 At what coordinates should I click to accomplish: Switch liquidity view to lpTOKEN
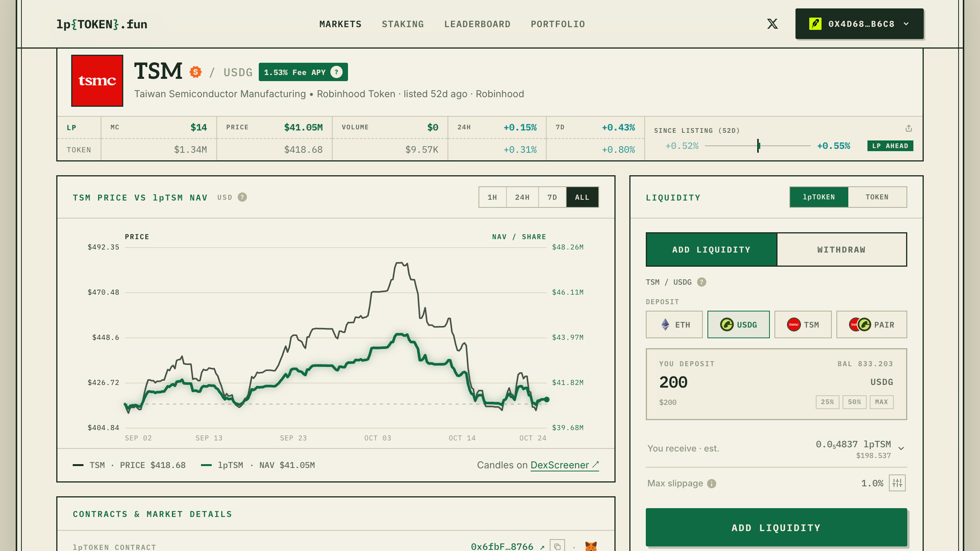(x=819, y=197)
